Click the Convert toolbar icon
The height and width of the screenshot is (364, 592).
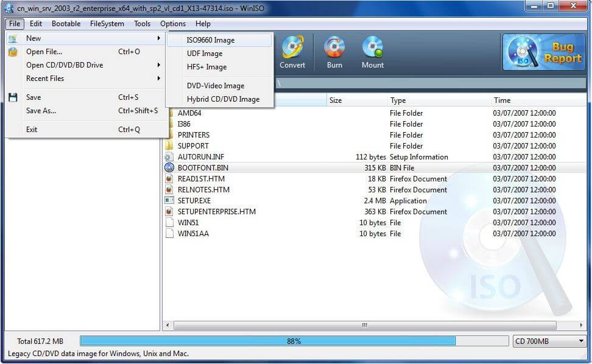[292, 52]
